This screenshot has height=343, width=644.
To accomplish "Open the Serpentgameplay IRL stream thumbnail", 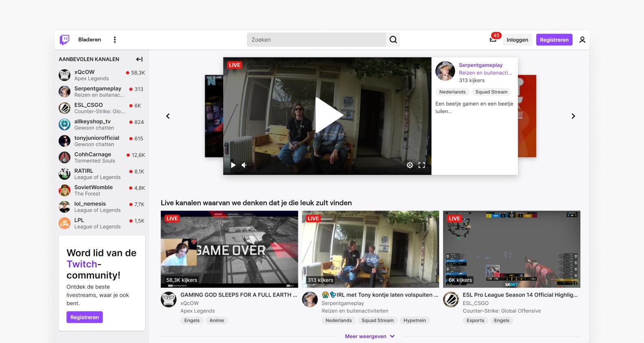I will (371, 249).
